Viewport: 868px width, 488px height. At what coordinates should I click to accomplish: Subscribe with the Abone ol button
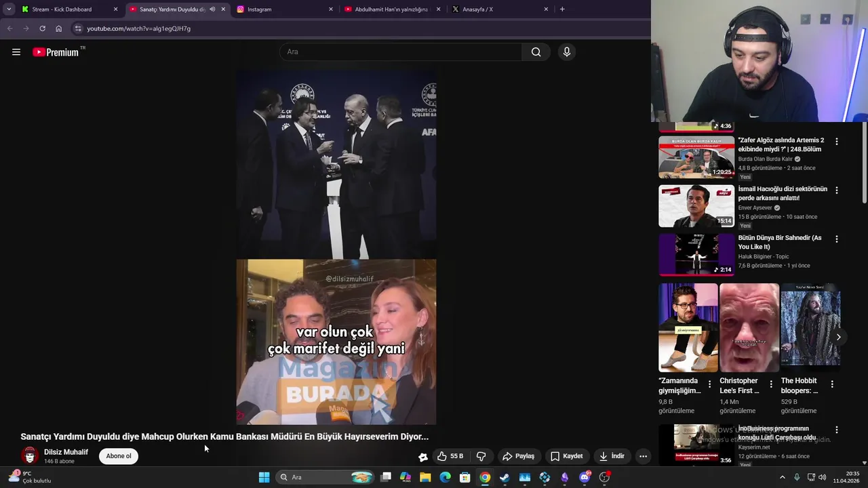pyautogui.click(x=119, y=456)
